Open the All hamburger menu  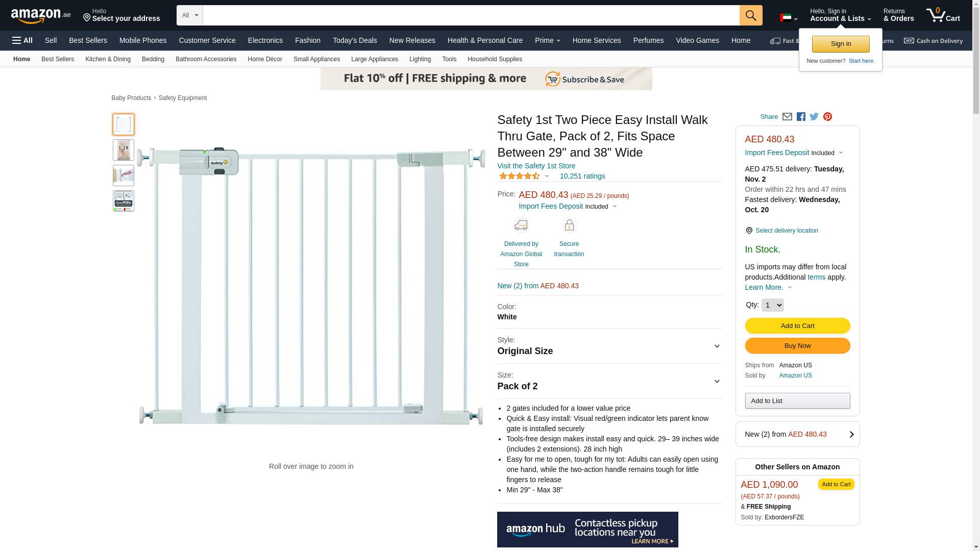click(x=22, y=40)
